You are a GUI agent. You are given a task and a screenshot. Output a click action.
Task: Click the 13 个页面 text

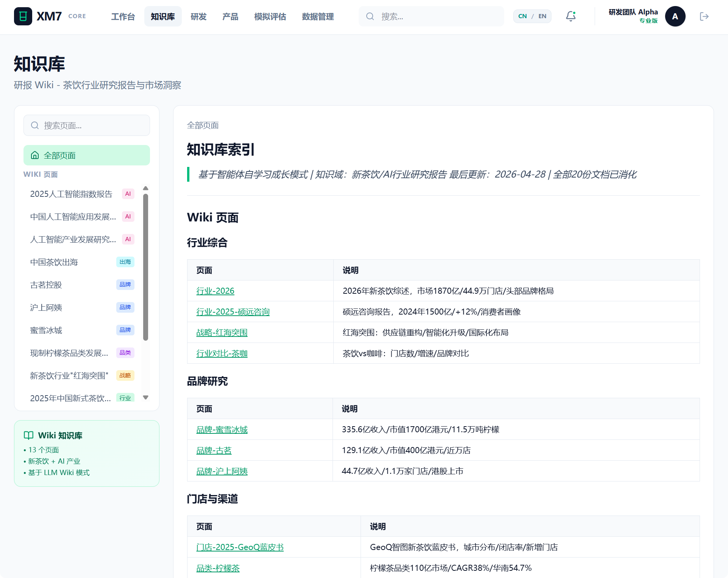(44, 450)
